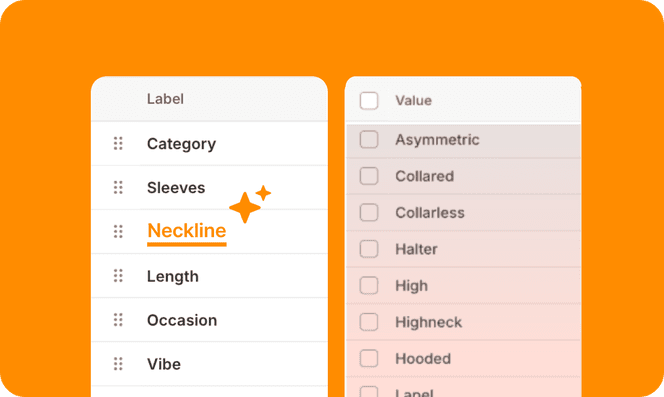Click the drag handle beside Category
Image resolution: width=664 pixels, height=397 pixels.
point(118,144)
